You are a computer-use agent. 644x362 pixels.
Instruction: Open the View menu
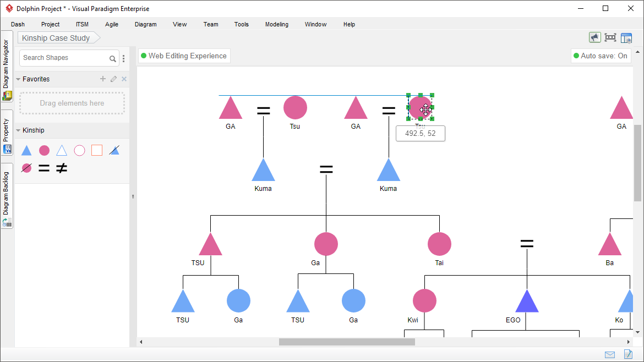pos(180,24)
